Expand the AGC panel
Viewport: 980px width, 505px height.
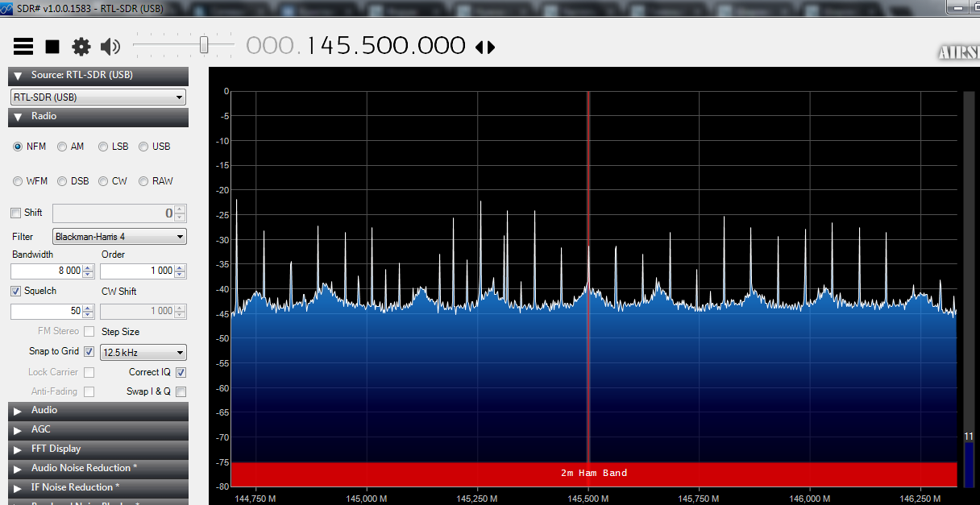pyautogui.click(x=98, y=430)
